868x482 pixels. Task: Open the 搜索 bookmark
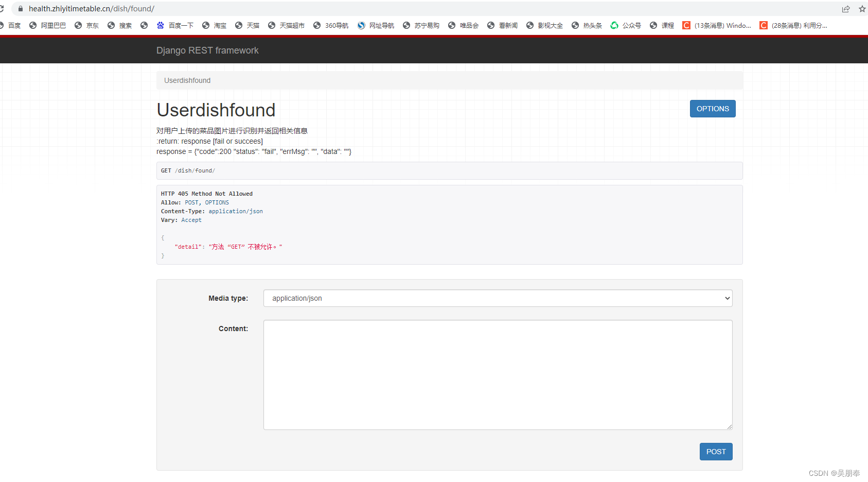coord(119,25)
